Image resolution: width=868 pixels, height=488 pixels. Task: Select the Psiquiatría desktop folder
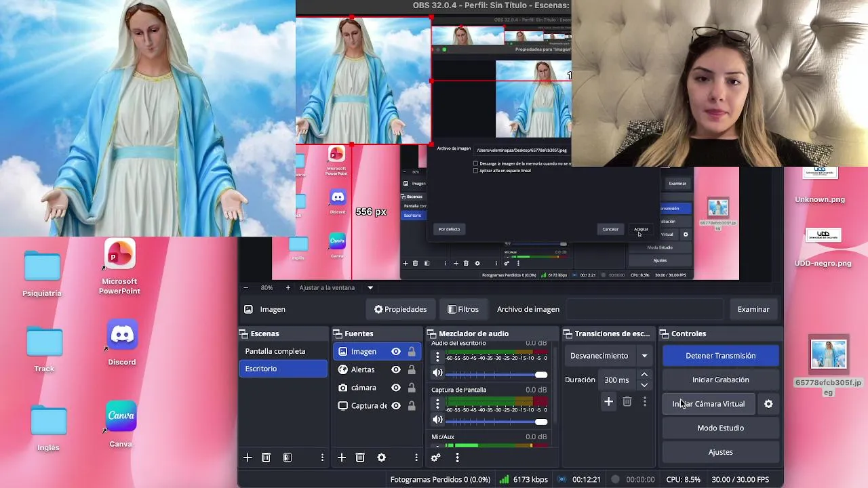[x=42, y=274]
